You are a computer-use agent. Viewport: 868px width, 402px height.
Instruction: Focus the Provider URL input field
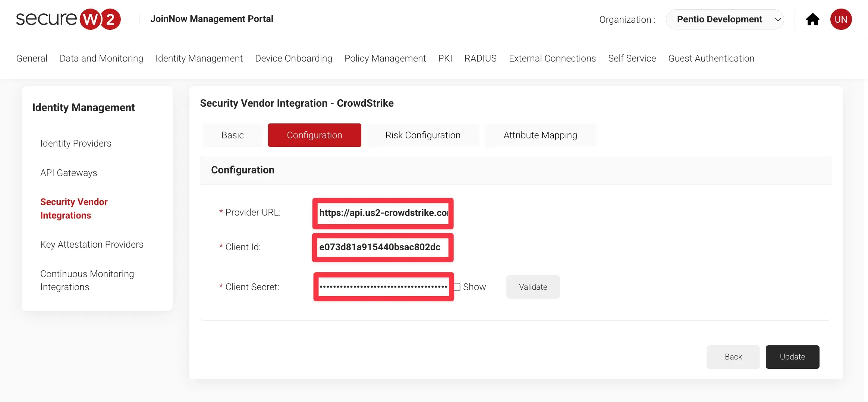pos(383,213)
